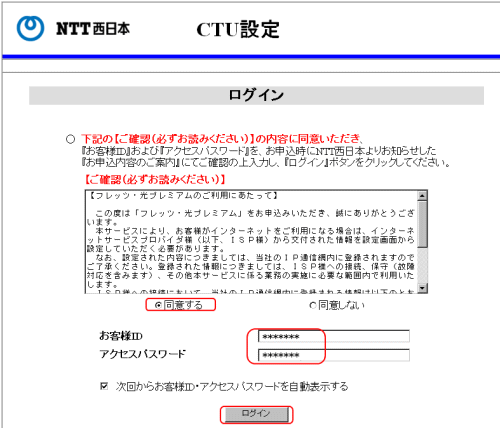Click the terms box scroll down arrow
500x428 pixels.
(422, 288)
